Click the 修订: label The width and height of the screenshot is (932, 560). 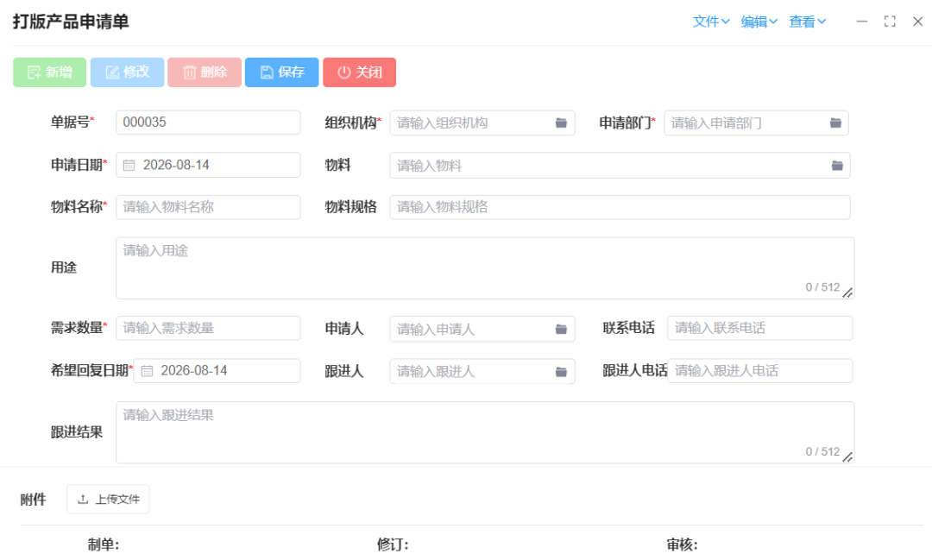click(393, 544)
